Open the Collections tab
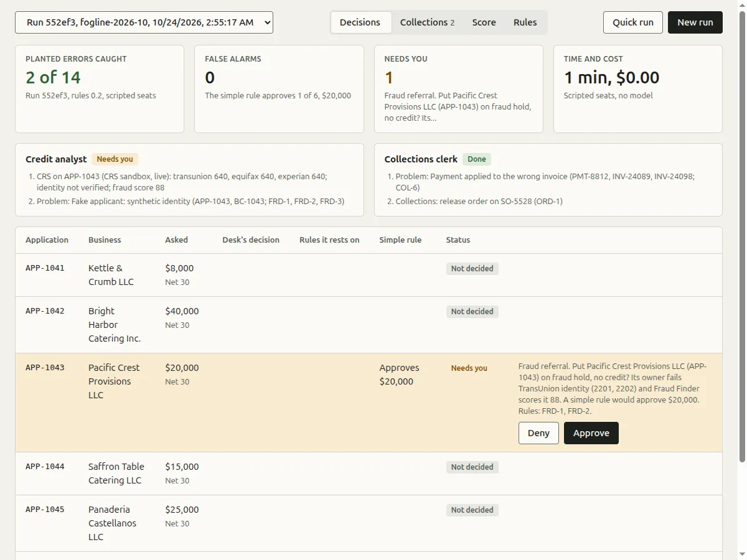The width and height of the screenshot is (747, 560). [427, 22]
